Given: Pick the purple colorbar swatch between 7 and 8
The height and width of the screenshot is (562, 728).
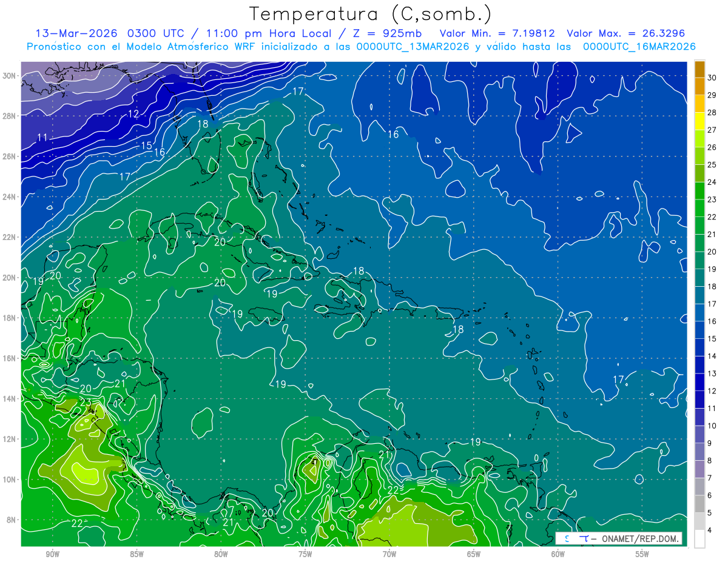Looking at the screenshot, I should (x=699, y=470).
